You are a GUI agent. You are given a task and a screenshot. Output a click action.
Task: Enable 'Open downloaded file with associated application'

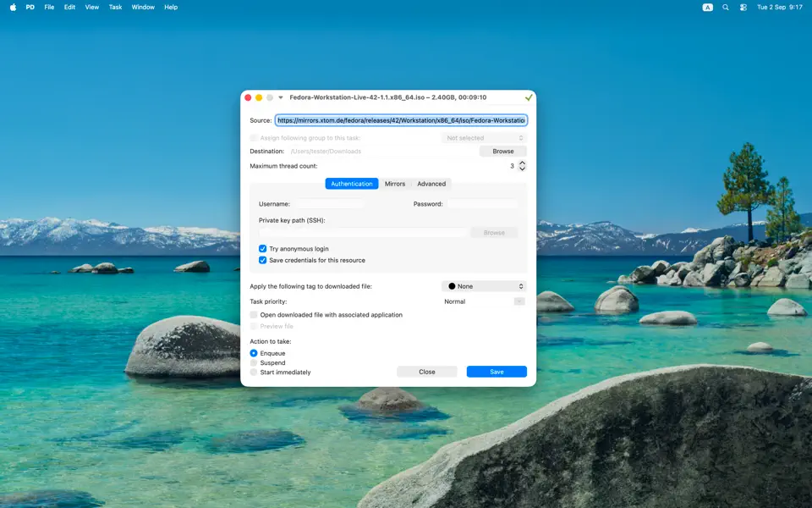pos(254,314)
